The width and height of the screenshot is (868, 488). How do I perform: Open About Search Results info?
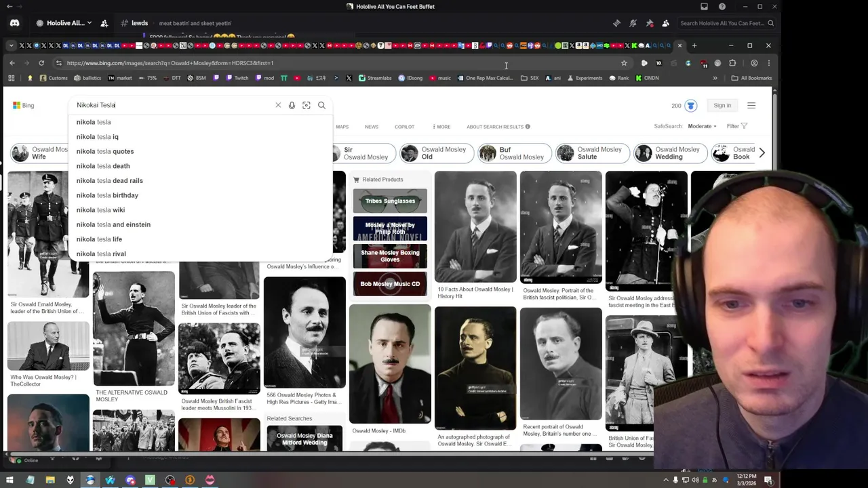click(x=498, y=127)
